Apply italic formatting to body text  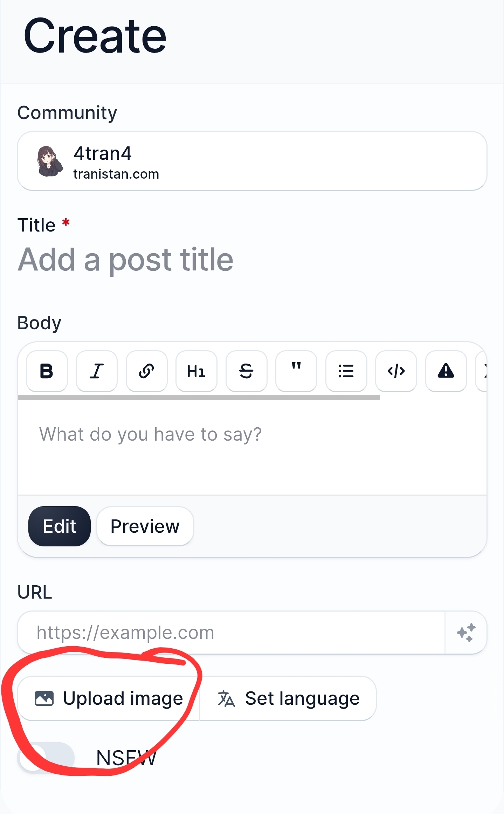pos(97,371)
